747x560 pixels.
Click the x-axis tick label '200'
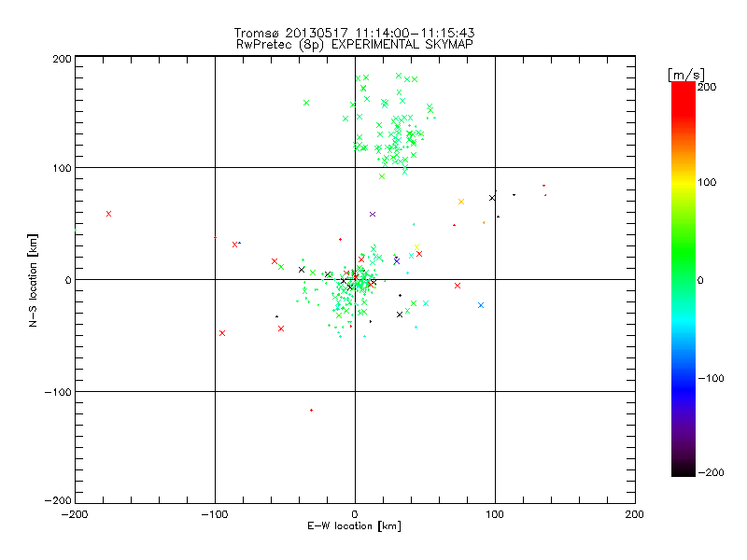click(635, 514)
